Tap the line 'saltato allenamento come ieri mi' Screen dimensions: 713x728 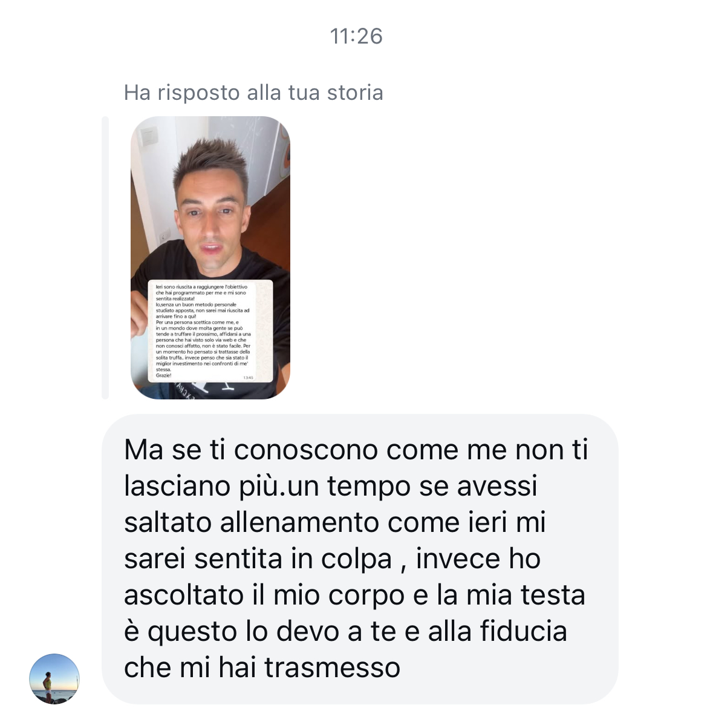pyautogui.click(x=334, y=522)
